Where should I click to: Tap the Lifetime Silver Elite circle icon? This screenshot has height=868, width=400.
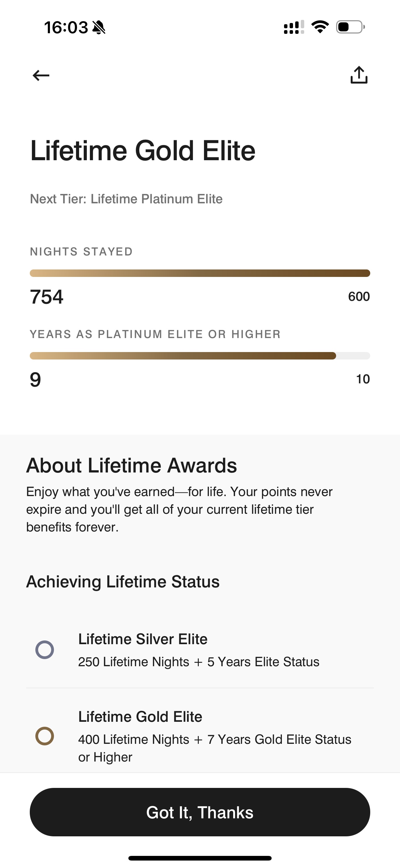click(45, 650)
